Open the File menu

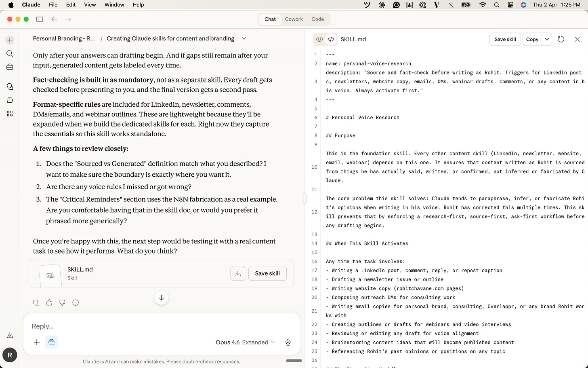pyautogui.click(x=53, y=5)
